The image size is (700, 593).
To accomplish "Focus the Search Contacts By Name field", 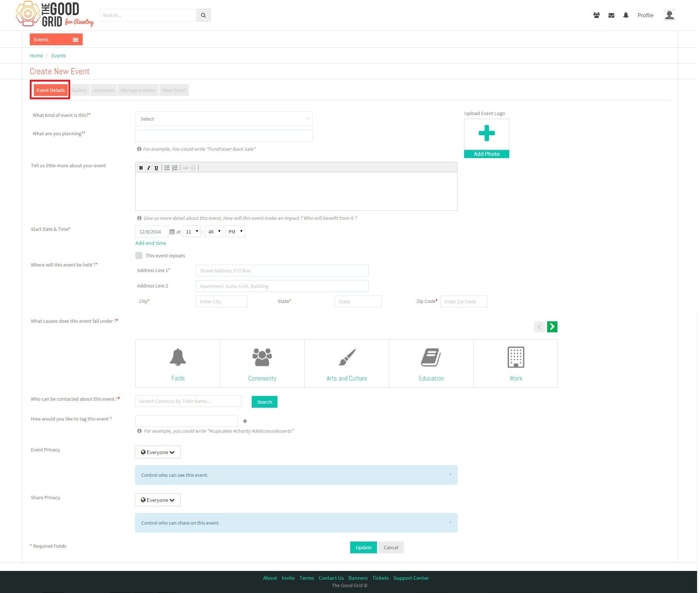I will [x=189, y=401].
